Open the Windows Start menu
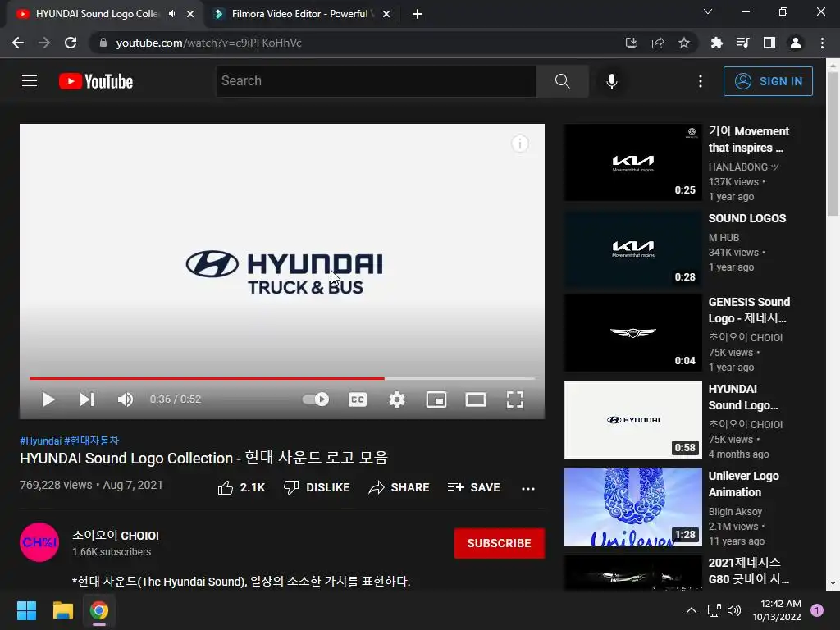The image size is (840, 630). [x=26, y=610]
